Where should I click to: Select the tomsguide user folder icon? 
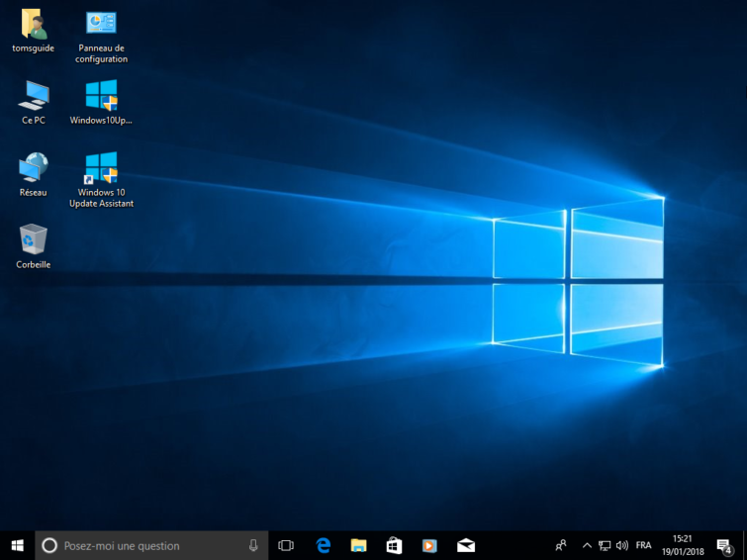click(34, 31)
